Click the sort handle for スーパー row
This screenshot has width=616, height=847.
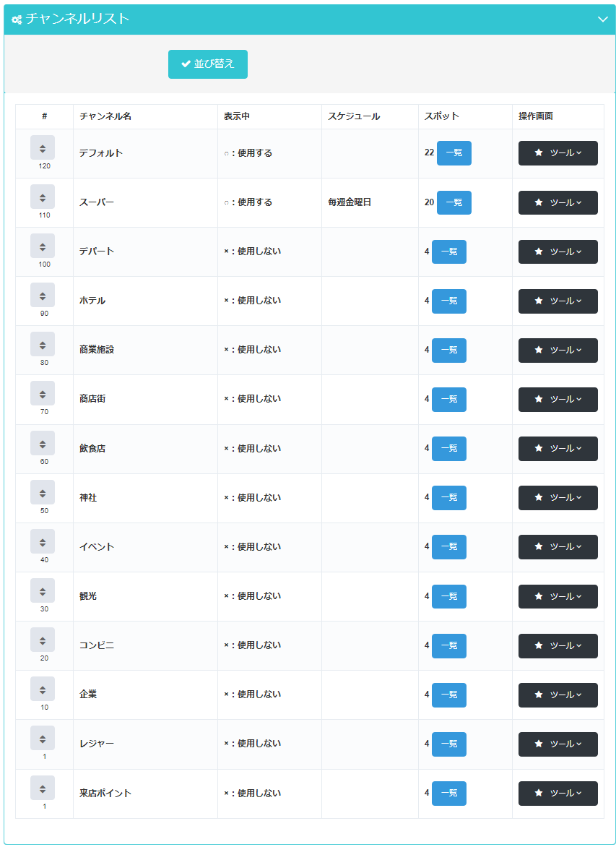[43, 197]
